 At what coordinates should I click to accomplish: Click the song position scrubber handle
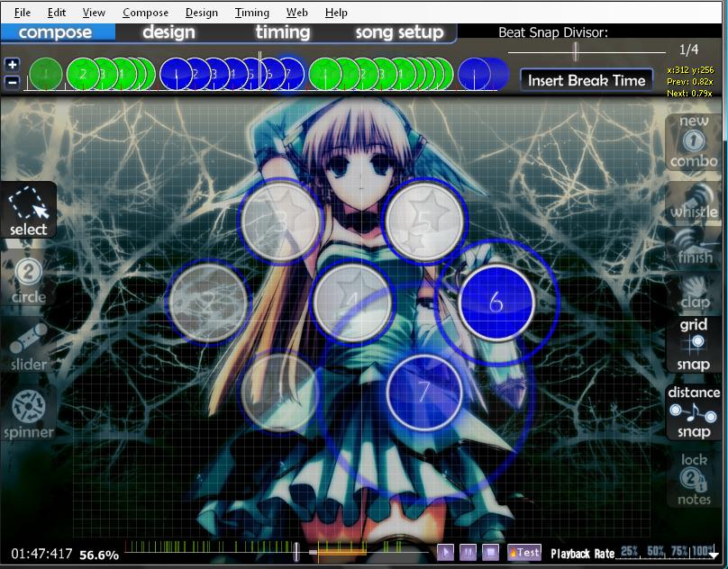(296, 552)
